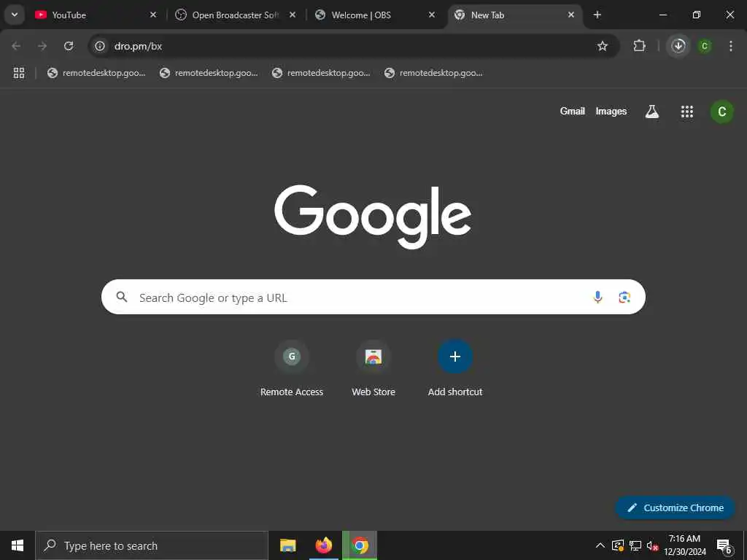Open a new tab with plus button
The height and width of the screenshot is (560, 747).
(x=597, y=15)
